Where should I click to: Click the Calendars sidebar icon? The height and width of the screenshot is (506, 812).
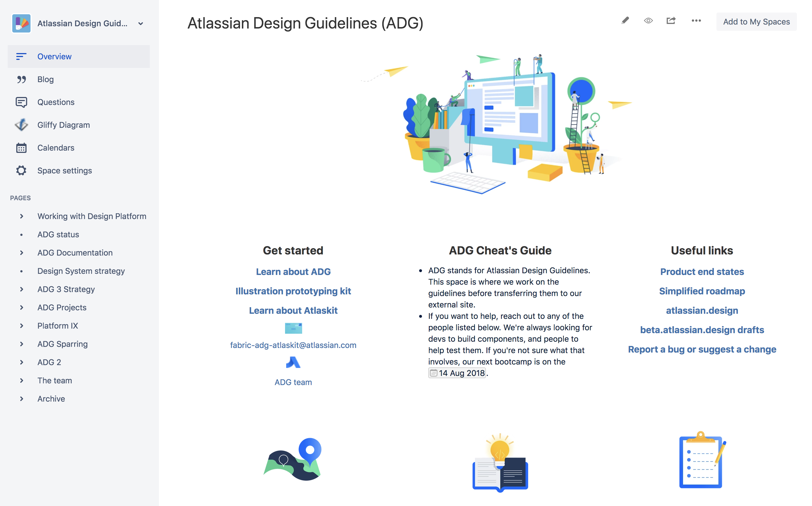pos(21,147)
